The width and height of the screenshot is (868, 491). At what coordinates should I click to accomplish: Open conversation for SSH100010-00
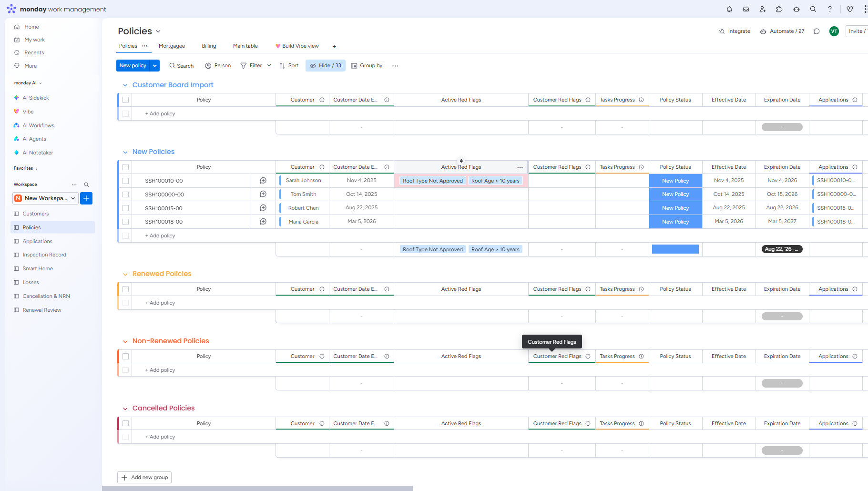click(x=263, y=181)
